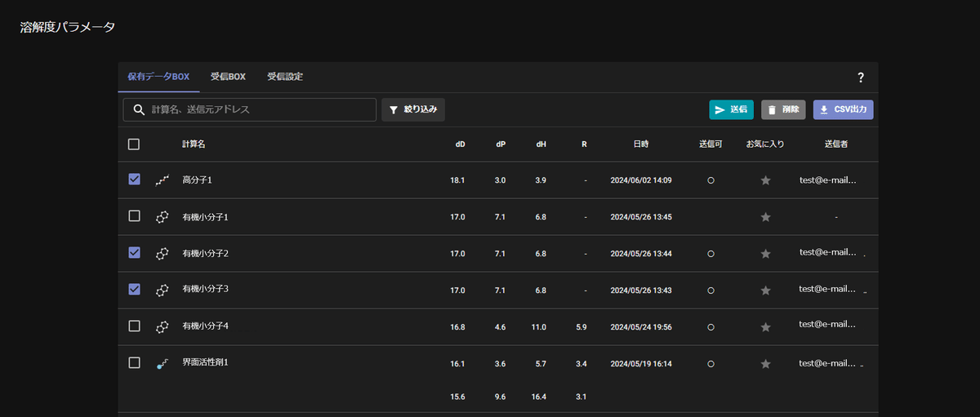The image size is (980, 417).
Task: Toggle the select-all header checkbox
Action: pyautogui.click(x=134, y=144)
